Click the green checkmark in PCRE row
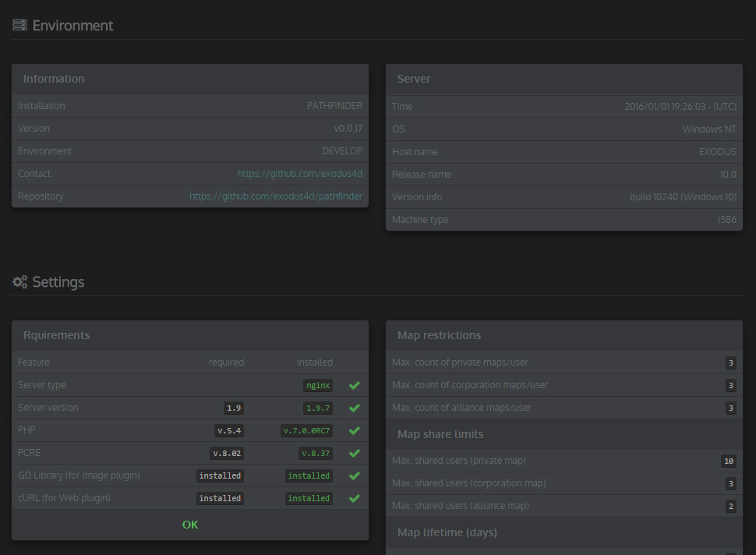Image resolution: width=756 pixels, height=555 pixels. click(355, 453)
